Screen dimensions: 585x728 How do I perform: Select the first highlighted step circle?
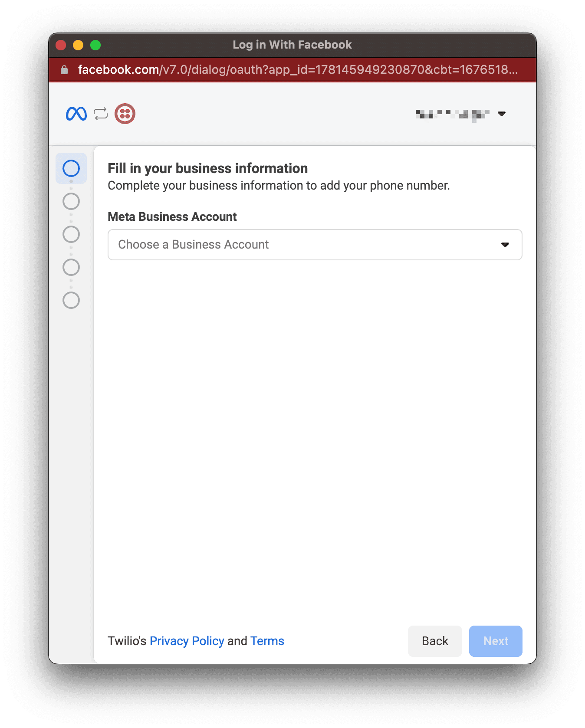point(71,168)
